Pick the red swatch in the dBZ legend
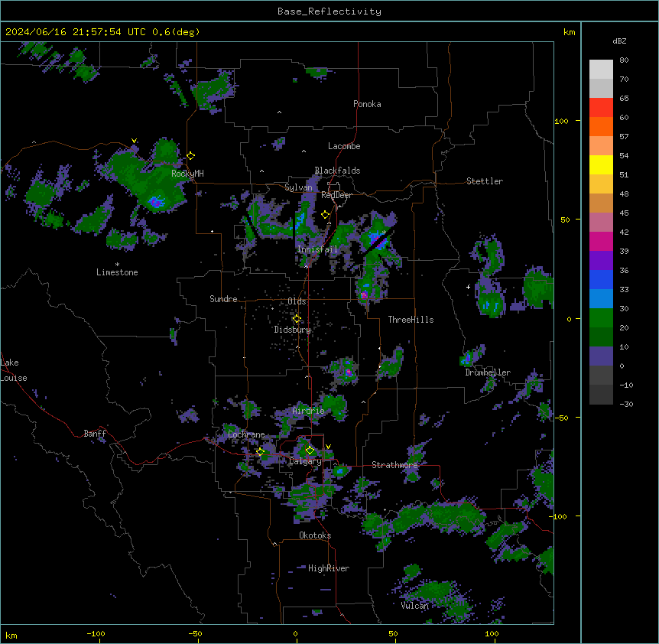 pos(601,108)
